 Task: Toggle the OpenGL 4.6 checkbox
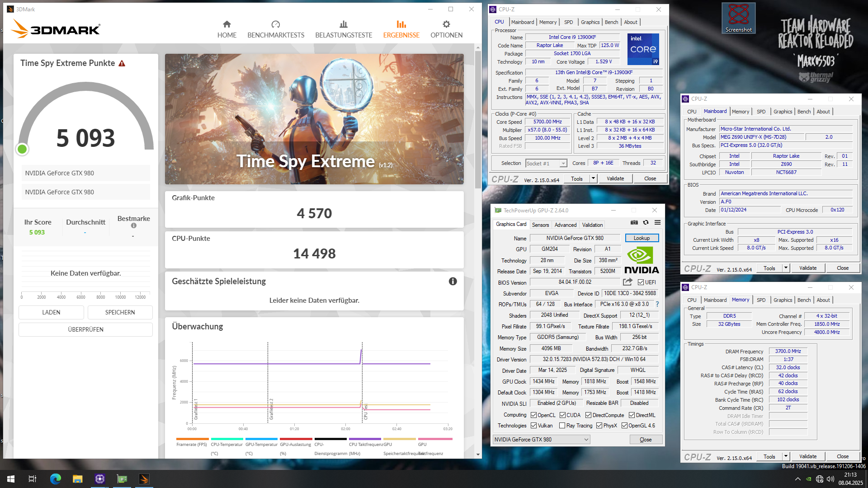pyautogui.click(x=624, y=426)
